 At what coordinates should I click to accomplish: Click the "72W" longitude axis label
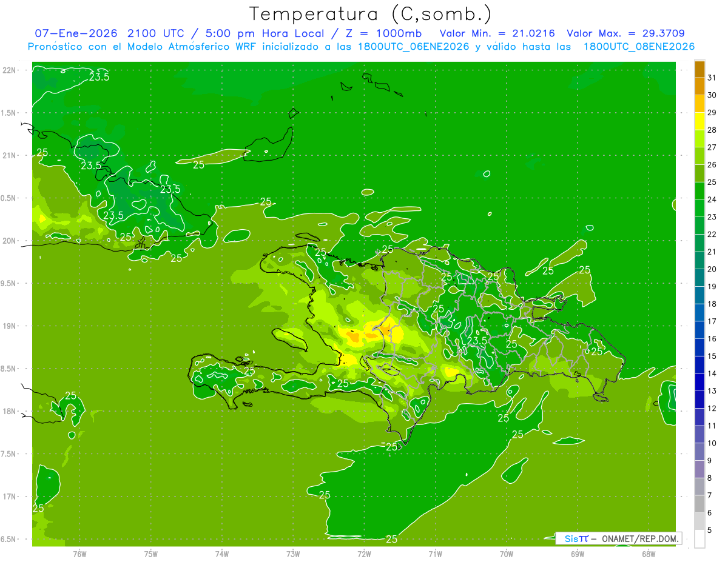(364, 554)
